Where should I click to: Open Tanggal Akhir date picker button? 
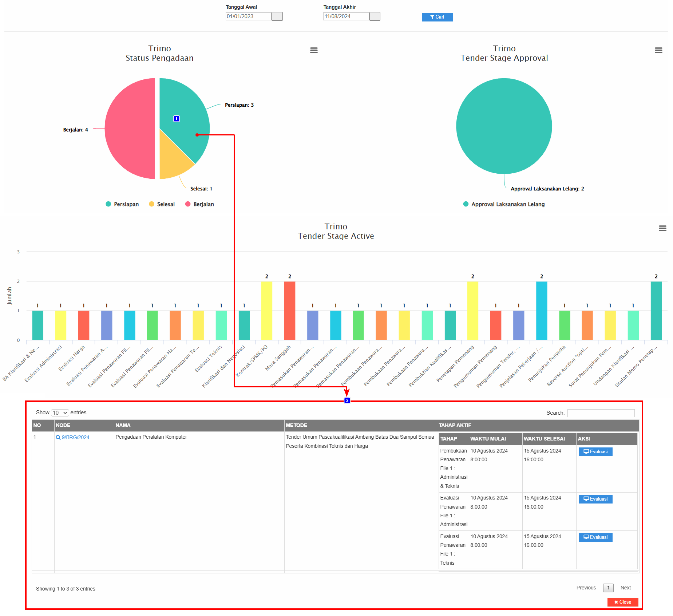click(375, 17)
